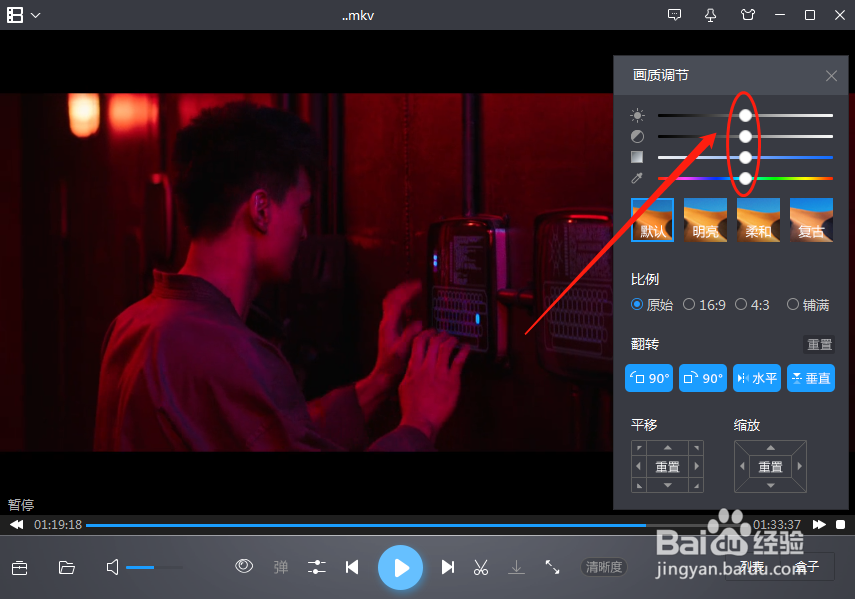
Task: Pan video down in 平移 pad
Action: pyautogui.click(x=667, y=485)
